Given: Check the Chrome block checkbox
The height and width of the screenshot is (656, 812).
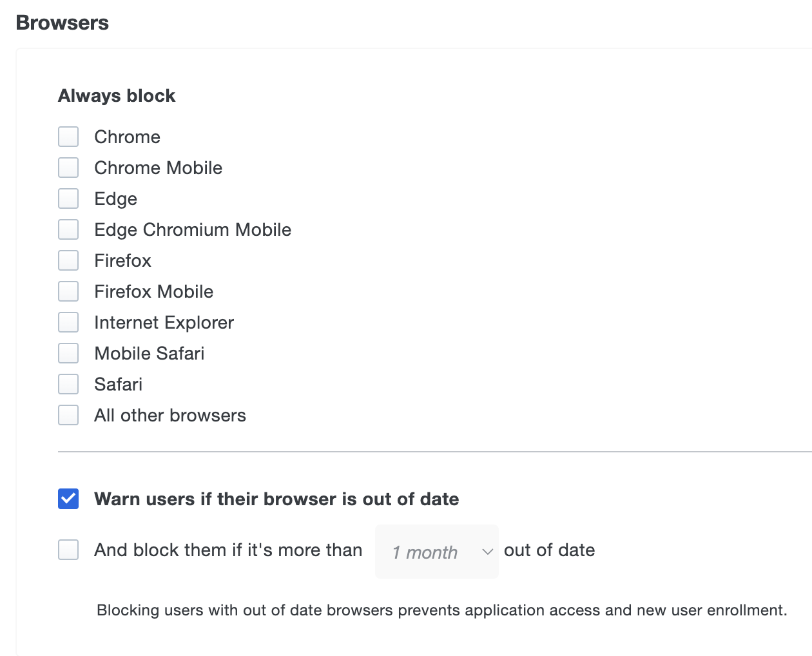Looking at the screenshot, I should pyautogui.click(x=68, y=137).
